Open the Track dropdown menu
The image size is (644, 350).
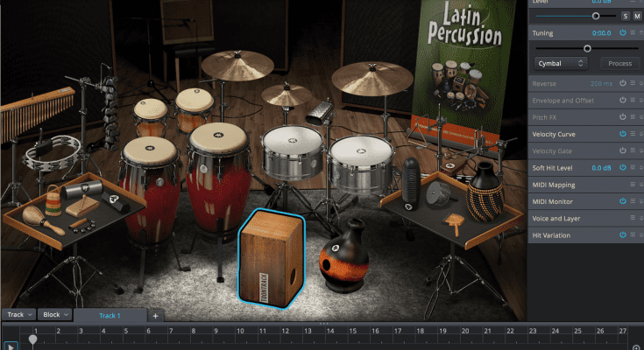[18, 315]
